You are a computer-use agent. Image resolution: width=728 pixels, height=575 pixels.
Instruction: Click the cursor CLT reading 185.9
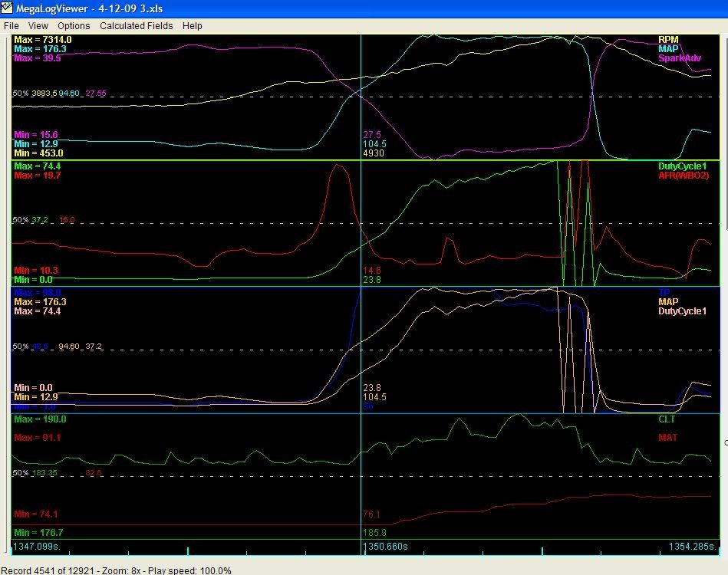[374, 533]
